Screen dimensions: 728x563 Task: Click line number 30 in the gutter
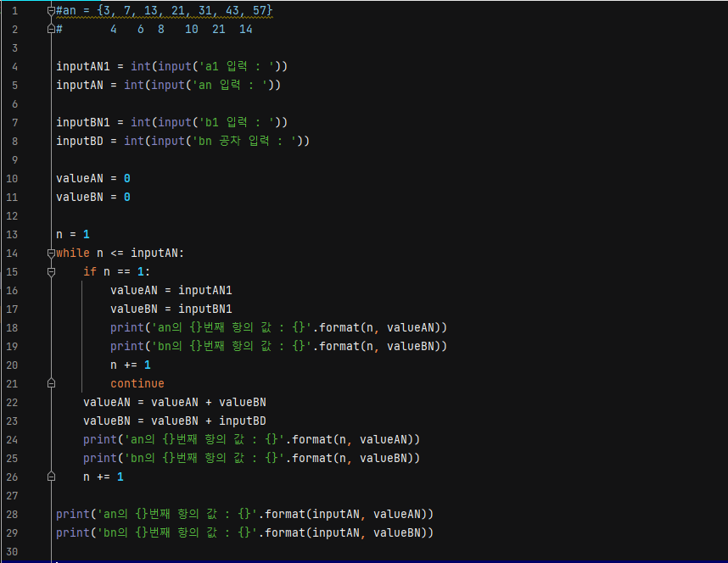click(x=12, y=552)
